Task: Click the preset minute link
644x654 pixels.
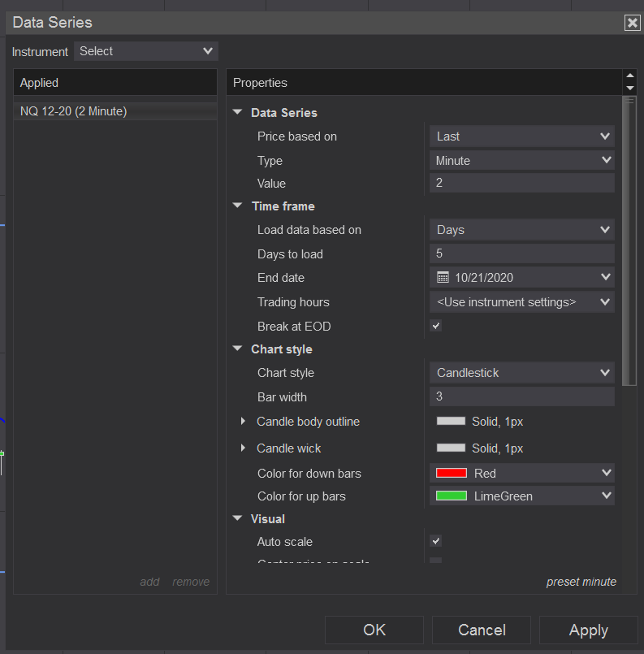Action: tap(581, 582)
